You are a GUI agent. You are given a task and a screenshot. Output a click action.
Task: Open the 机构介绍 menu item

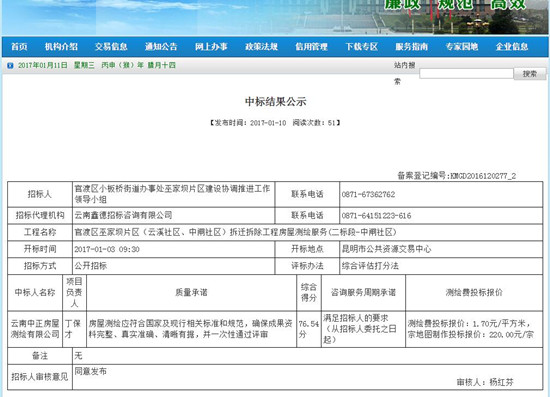61,47
